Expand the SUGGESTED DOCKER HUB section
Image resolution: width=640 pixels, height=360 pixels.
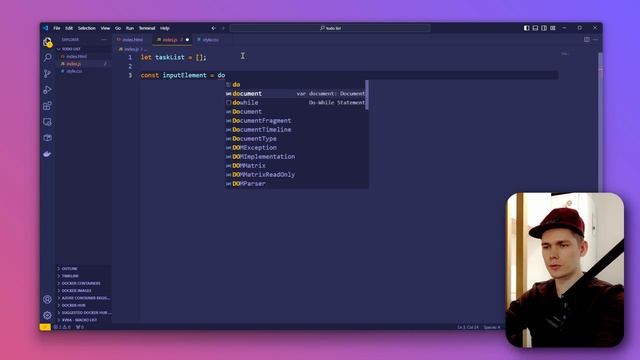tap(83, 313)
